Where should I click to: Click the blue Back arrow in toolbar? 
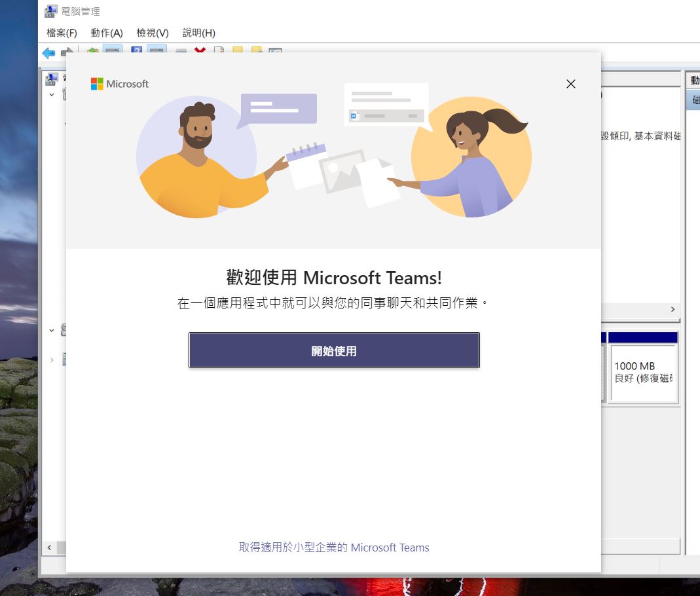tap(48, 53)
